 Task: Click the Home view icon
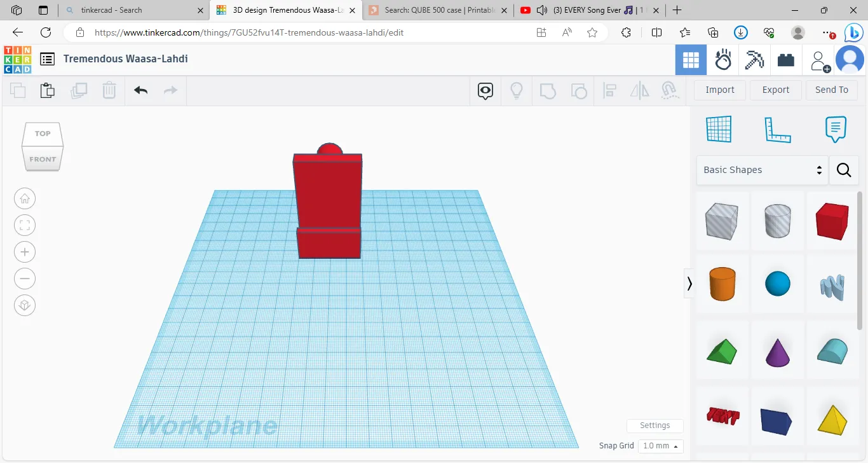pos(25,198)
